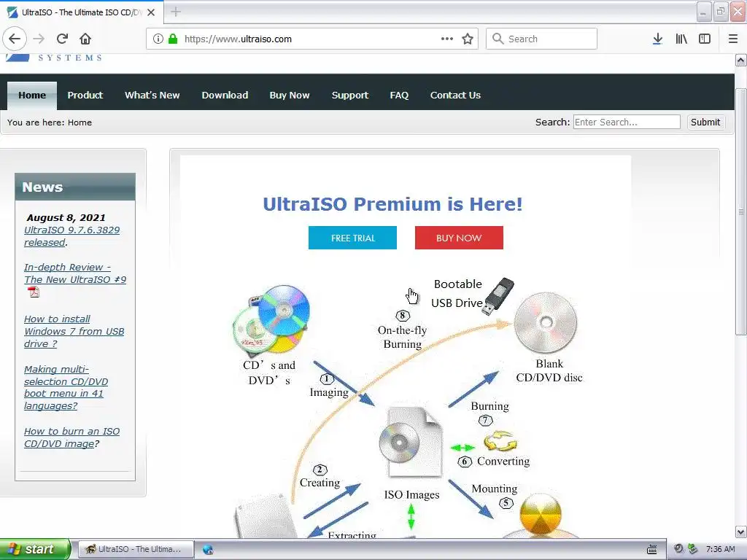Focus the site Enter Search field

627,122
